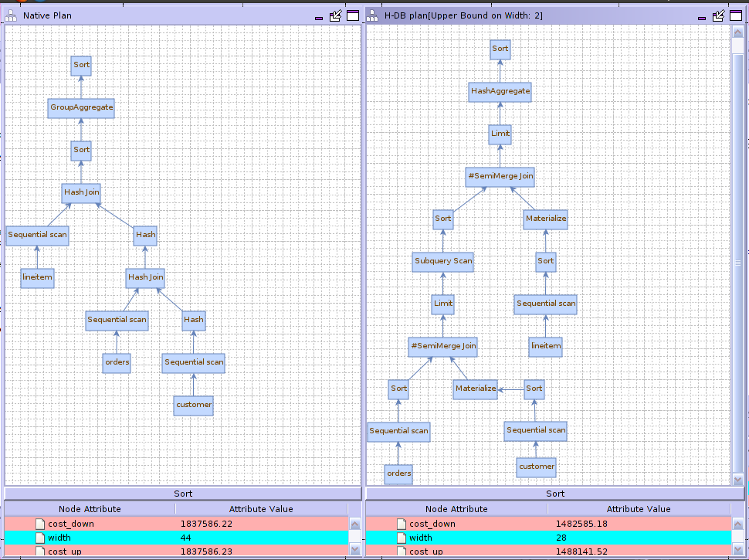Select Attribute Value column header in Native Plan

coord(261,509)
